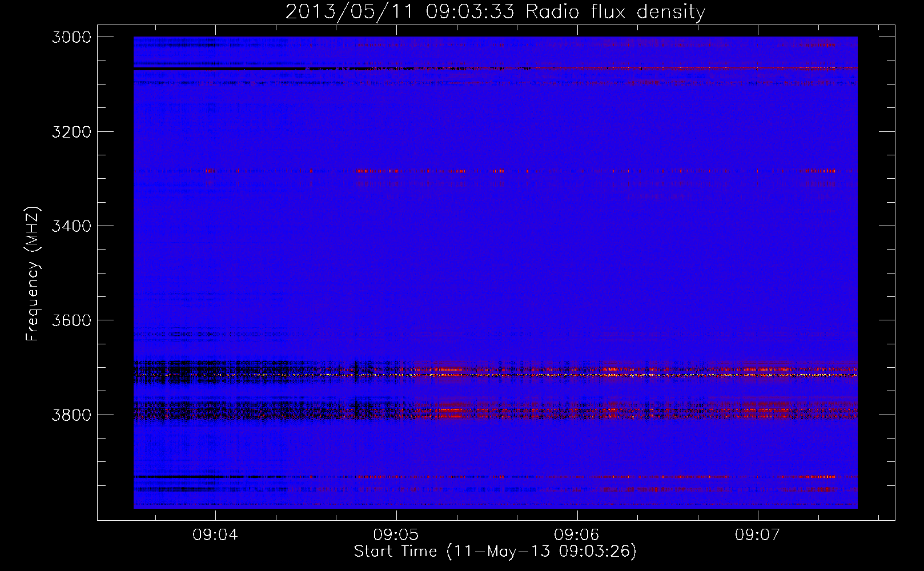
Task: Click the 3200 frequency tick label
Action: pyautogui.click(x=71, y=132)
